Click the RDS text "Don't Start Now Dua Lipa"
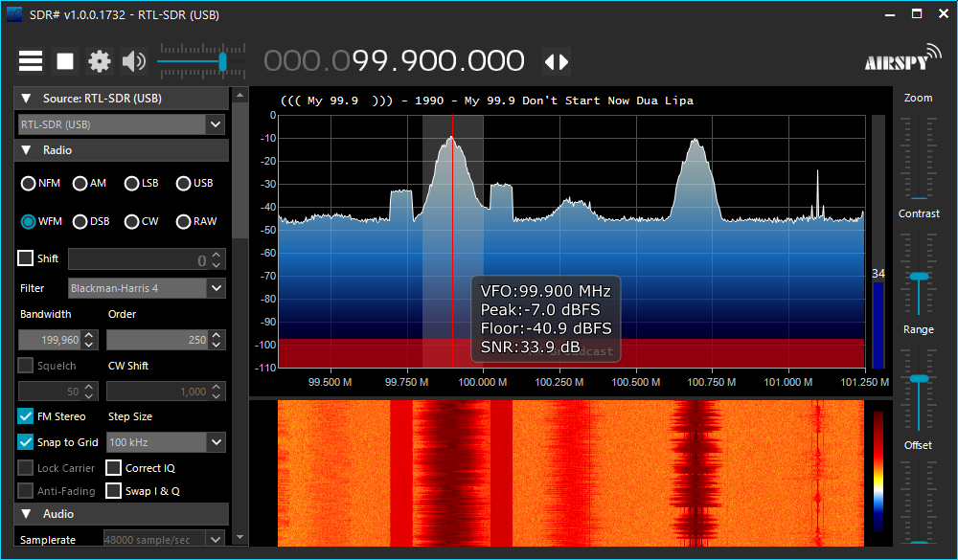Screen dimensions: 958x560 607,101
